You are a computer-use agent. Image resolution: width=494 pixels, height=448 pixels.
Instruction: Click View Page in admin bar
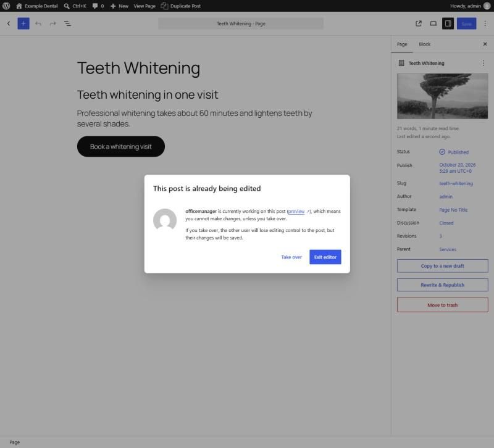[x=144, y=6]
